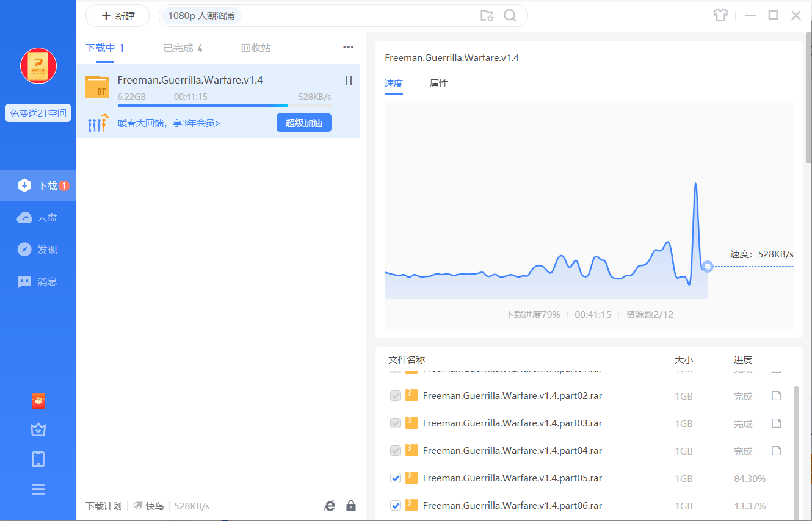Click the crown membership icon in sidebar

(x=38, y=430)
